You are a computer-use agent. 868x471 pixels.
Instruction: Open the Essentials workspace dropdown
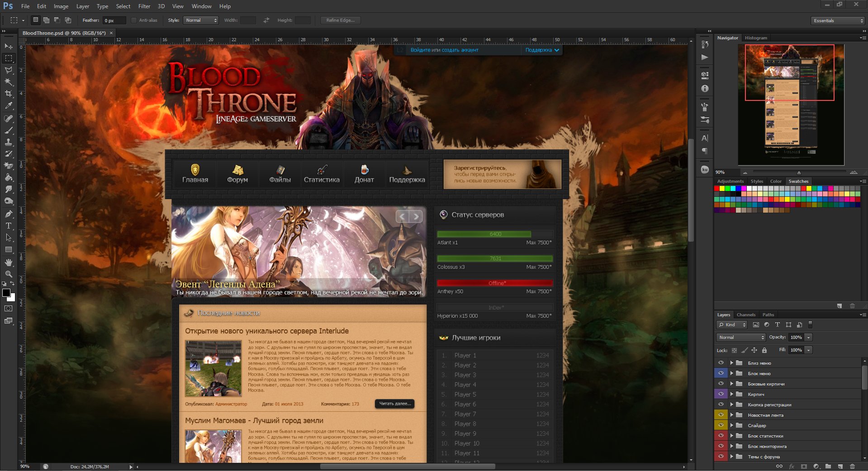click(x=838, y=20)
